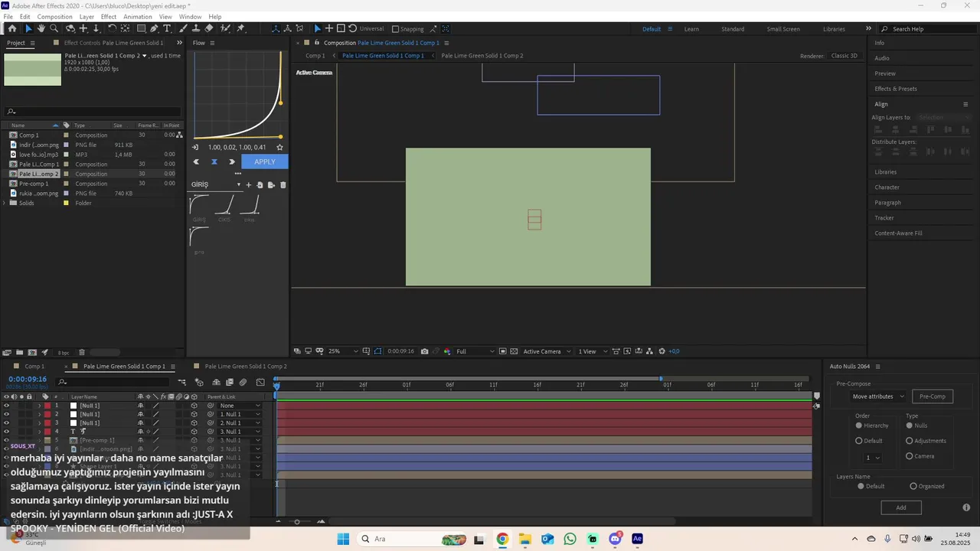Select the Puppet Pin tool
Screen dimensions: 980x551
240,28
